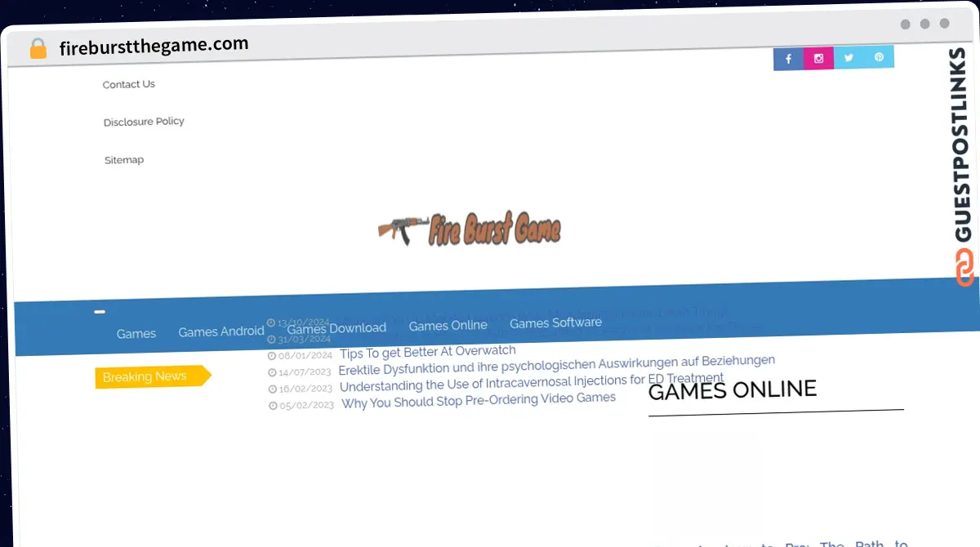Click the GAMES ONLINE section heading
This screenshot has height=547, width=980.
(x=733, y=390)
